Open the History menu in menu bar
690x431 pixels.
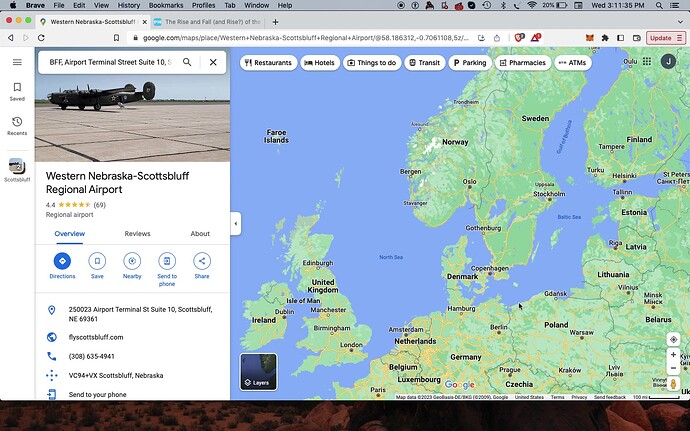point(129,5)
